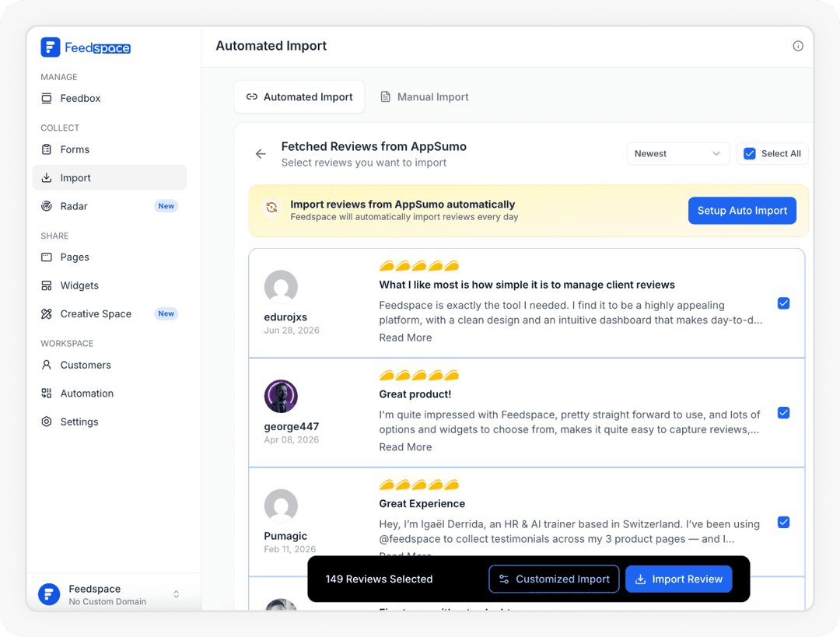840x637 pixels.
Task: Uncheck the Pumagic review checkbox
Action: tap(783, 523)
